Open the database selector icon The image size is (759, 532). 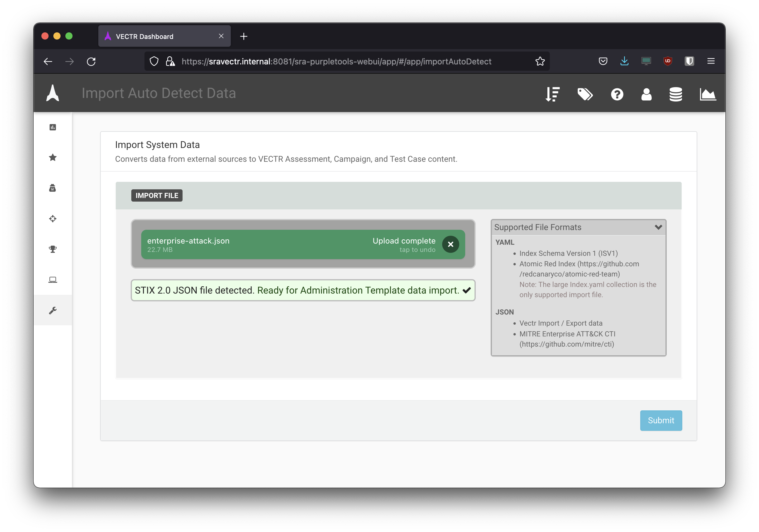(x=675, y=94)
